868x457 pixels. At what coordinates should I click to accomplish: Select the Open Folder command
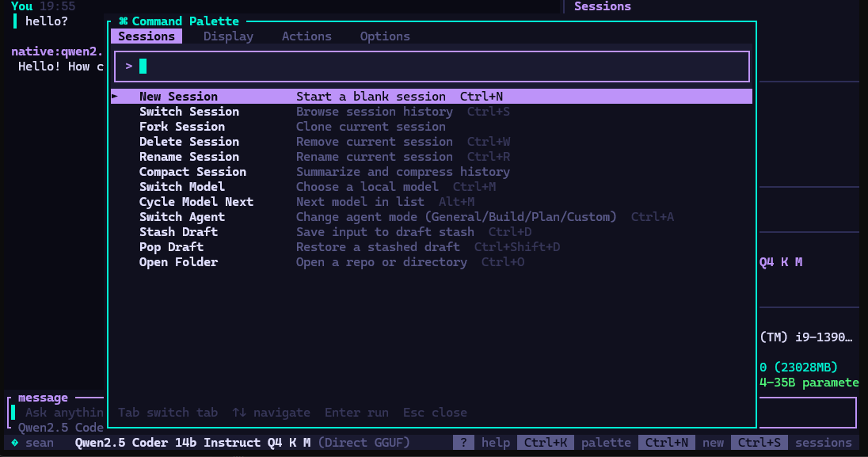pyautogui.click(x=432, y=262)
